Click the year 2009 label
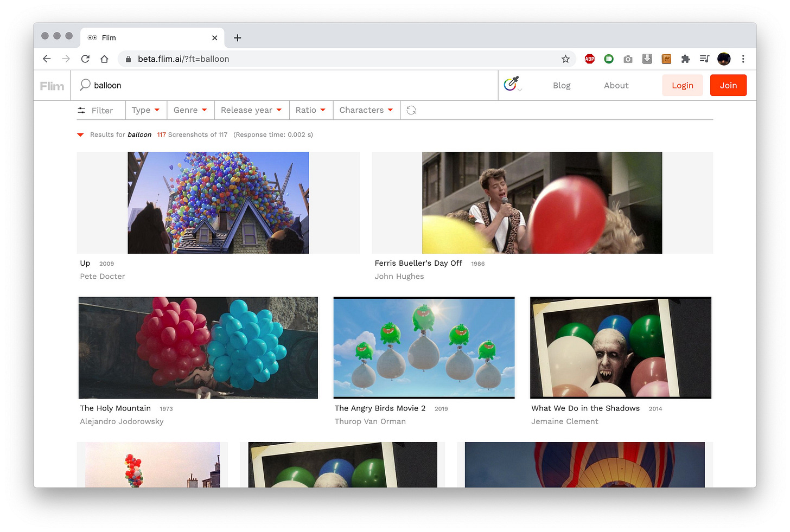790x532 pixels. click(x=106, y=264)
